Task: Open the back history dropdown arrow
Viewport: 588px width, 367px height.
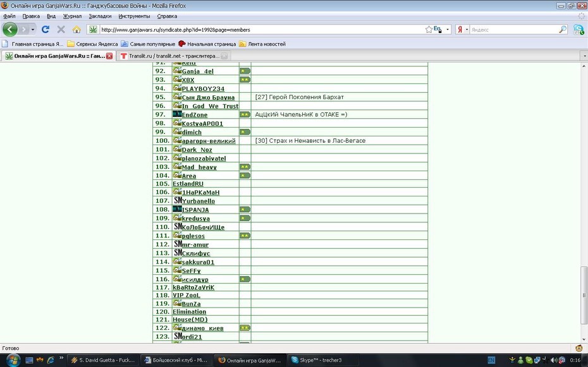Action: [33, 29]
